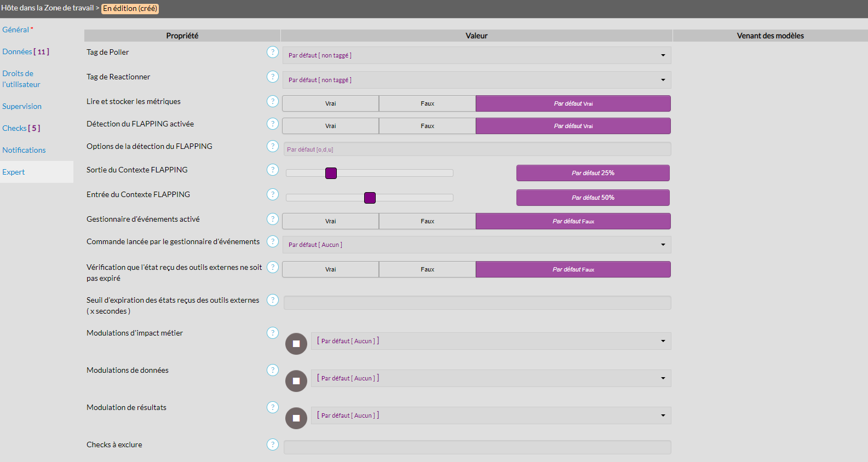Click round square icon for Modulation de résultats
The image size is (868, 462).
[296, 418]
